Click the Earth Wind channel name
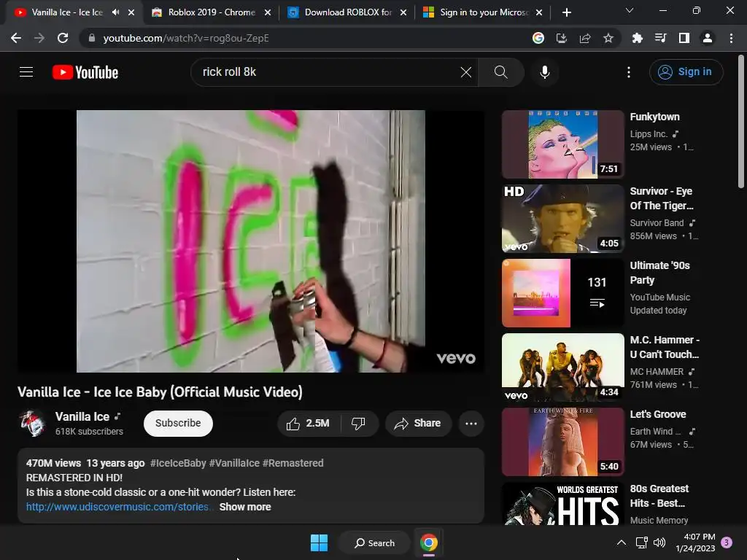 point(655,432)
